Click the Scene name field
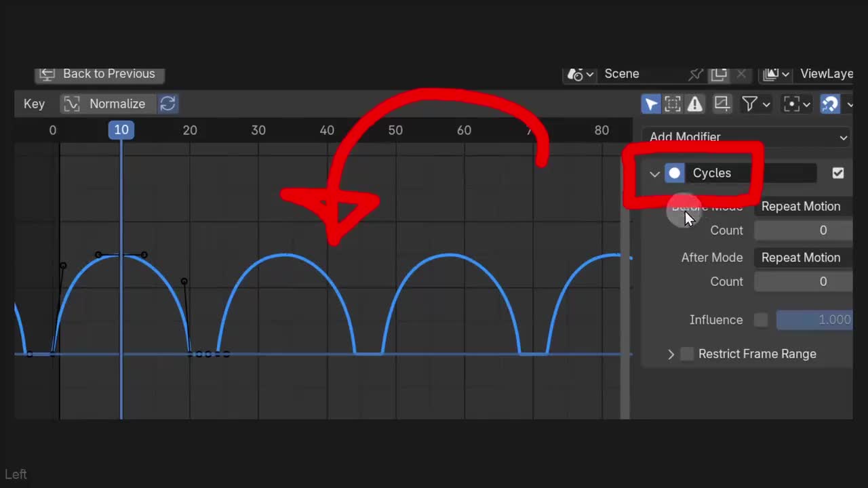The width and height of the screenshot is (868, 488). point(641,74)
